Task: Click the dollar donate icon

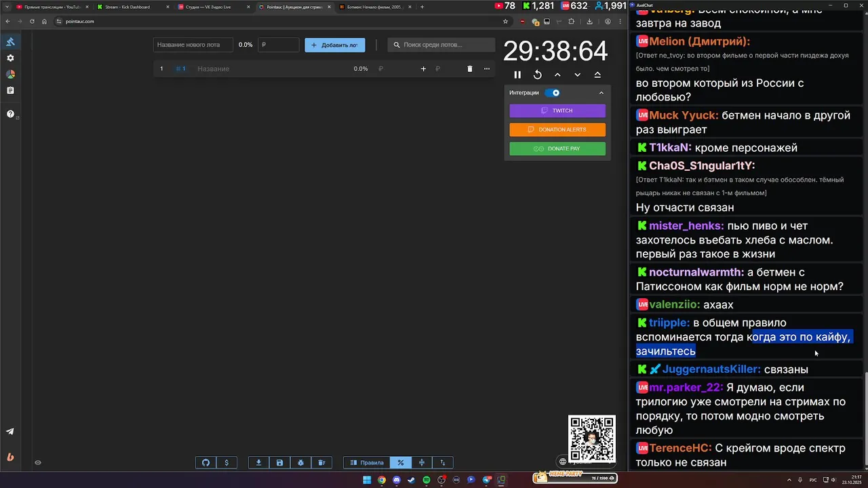Action: (x=226, y=463)
